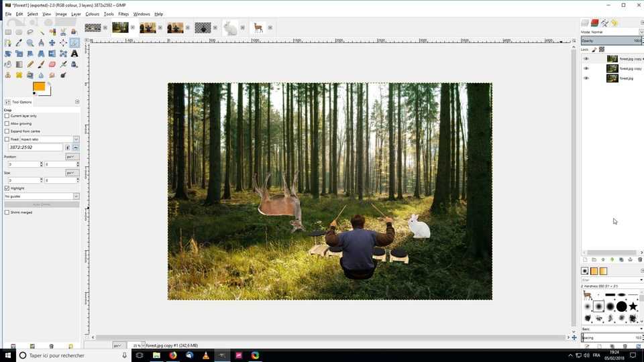This screenshot has height=362, width=644.
Task: Select the Clone stamp tool
Action: pos(8,75)
